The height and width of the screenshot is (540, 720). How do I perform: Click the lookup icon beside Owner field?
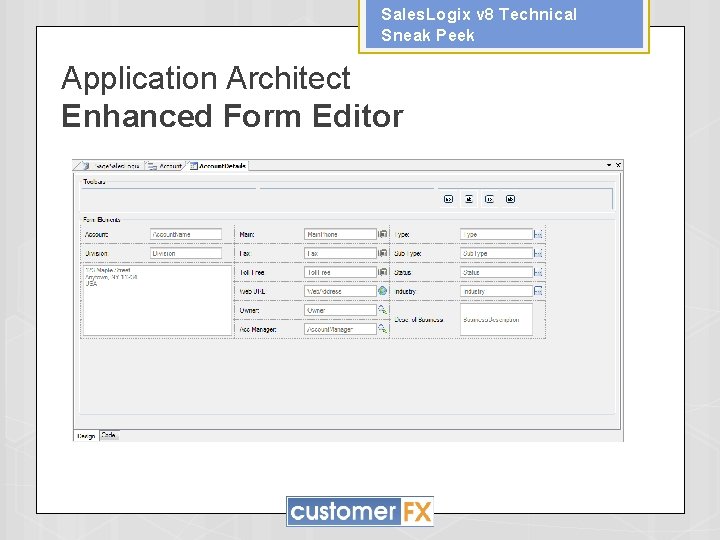pos(382,310)
